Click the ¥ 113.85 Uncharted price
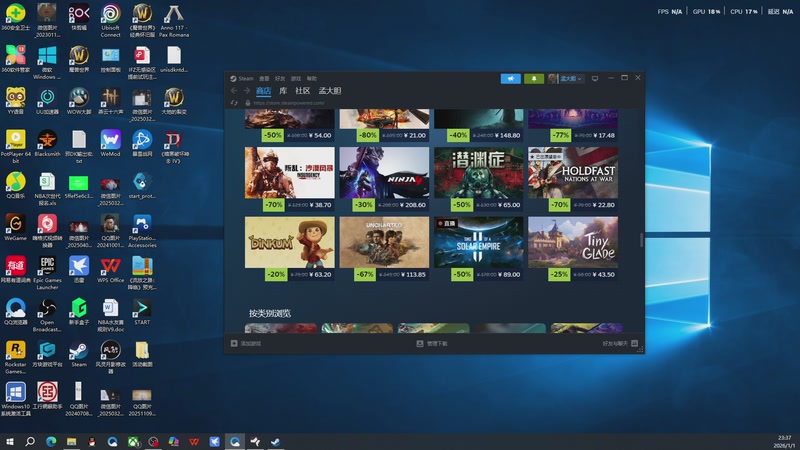Viewport: 800px width, 450px height. coord(414,274)
